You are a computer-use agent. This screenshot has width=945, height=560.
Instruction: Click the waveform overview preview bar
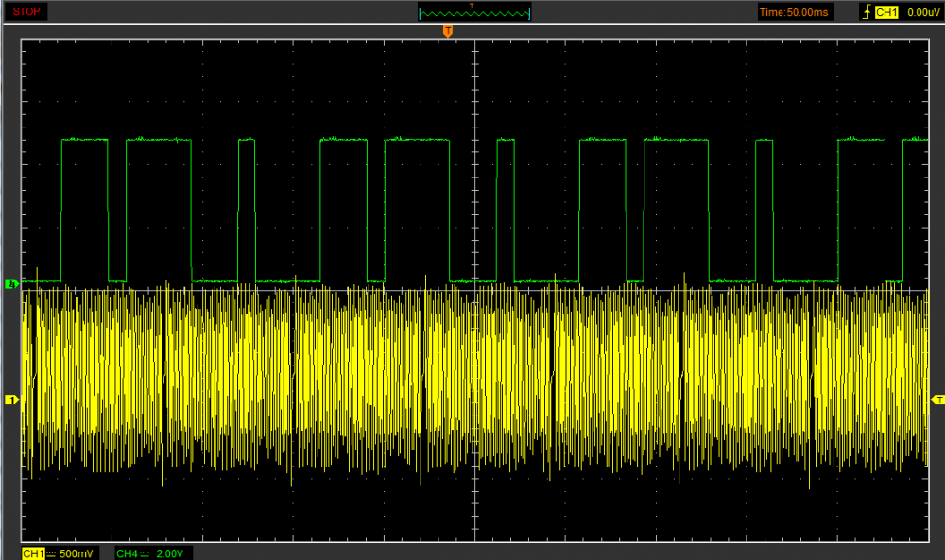(474, 13)
